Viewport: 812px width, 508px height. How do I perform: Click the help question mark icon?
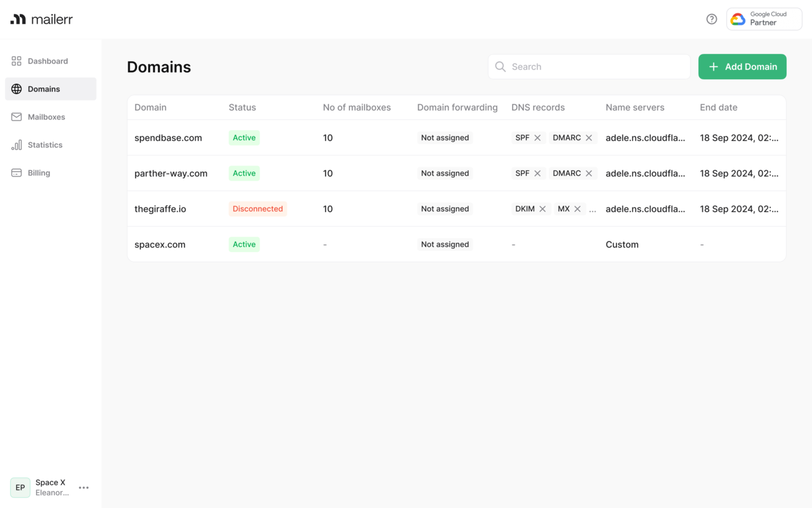(712, 19)
